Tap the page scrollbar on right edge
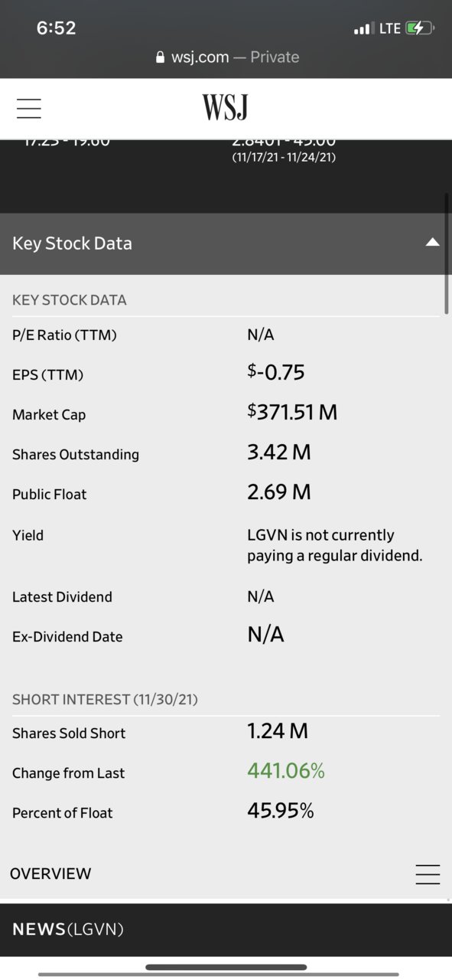The width and height of the screenshot is (452, 980). (447, 253)
